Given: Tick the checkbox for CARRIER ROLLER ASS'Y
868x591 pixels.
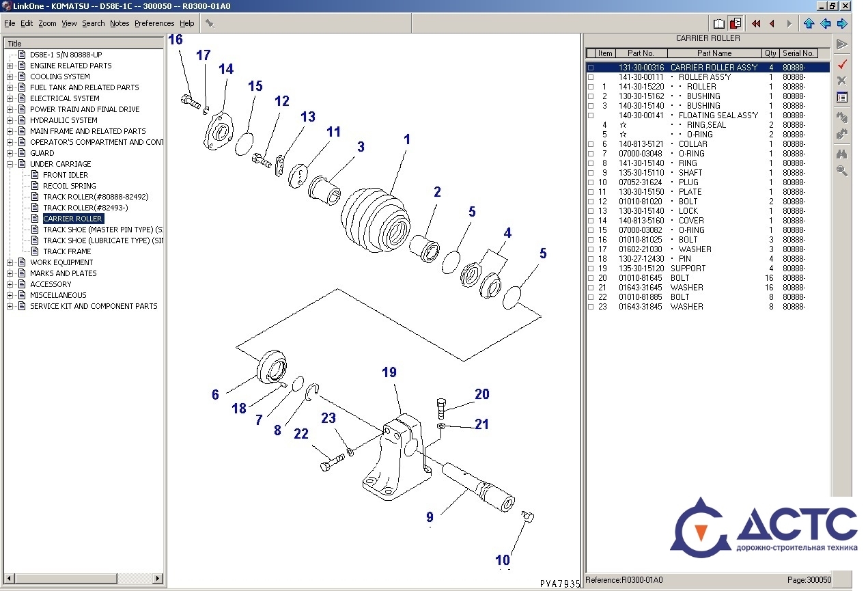Looking at the screenshot, I should [591, 68].
